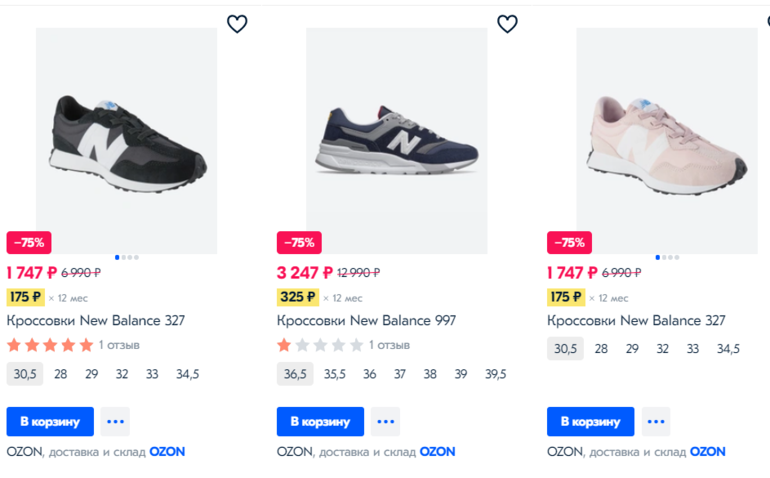Open more options for black New Balance 327
Viewport: 770px width, 478px height.
(116, 421)
